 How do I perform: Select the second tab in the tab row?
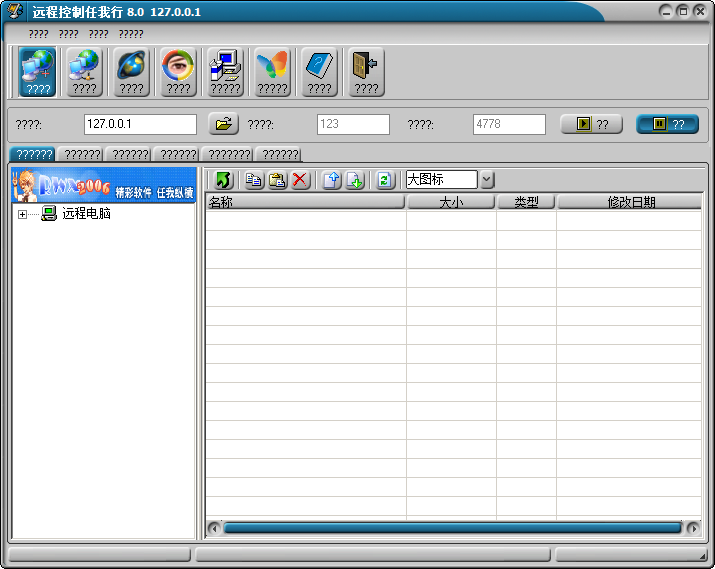(x=82, y=155)
